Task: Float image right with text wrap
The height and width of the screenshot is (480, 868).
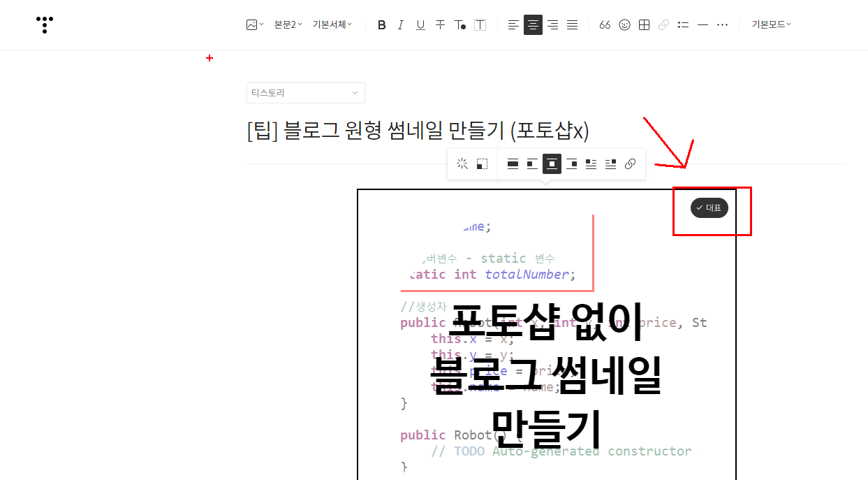Action: (610, 164)
